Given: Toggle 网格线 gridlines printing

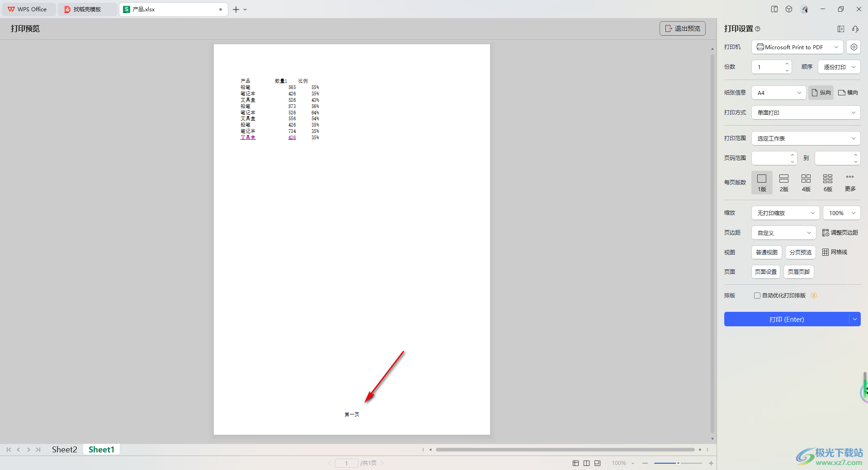Looking at the screenshot, I should (835, 252).
